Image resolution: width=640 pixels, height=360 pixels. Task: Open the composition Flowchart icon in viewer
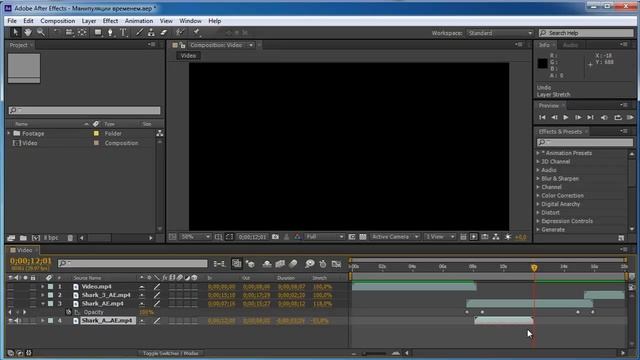point(496,237)
